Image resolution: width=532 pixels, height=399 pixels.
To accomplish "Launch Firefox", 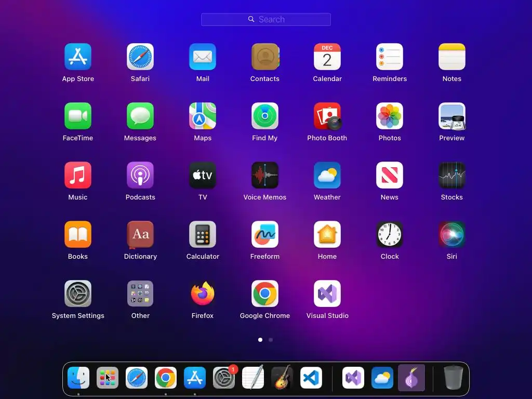I will pos(203,294).
